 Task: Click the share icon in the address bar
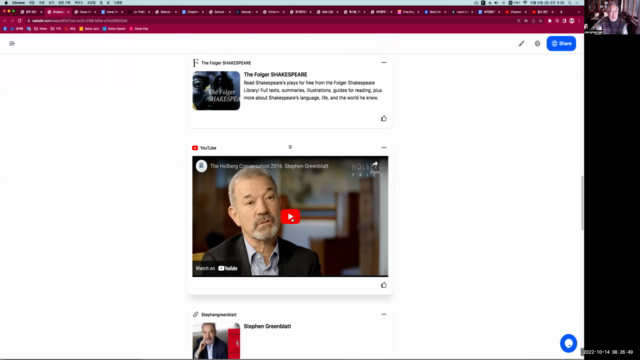[533, 20]
